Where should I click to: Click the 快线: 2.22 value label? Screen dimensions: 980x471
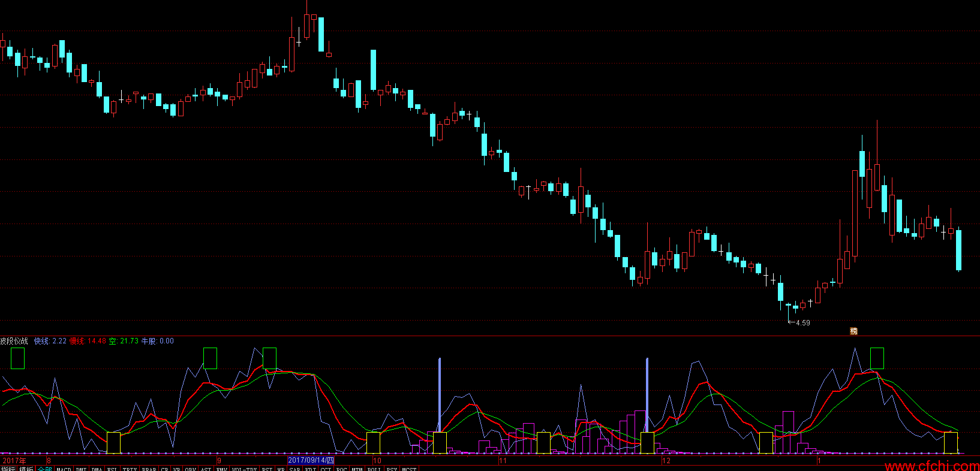click(50, 341)
